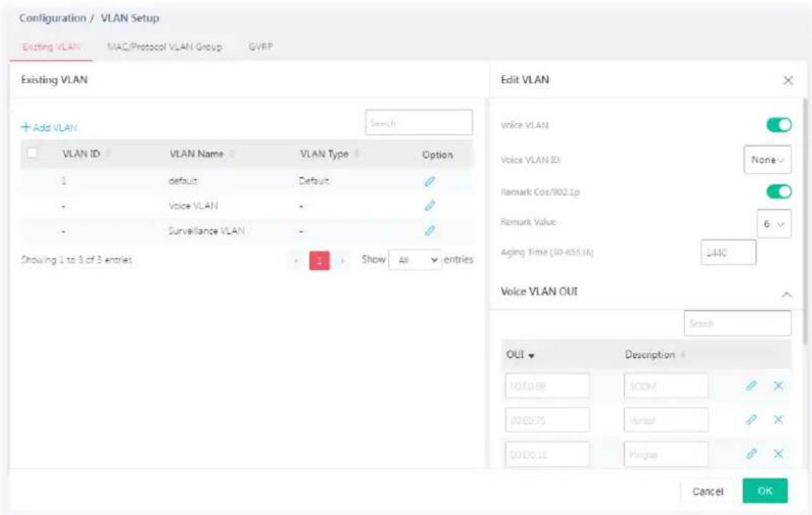
Task: Collapse the Voice VLAN OUI section
Action: [x=786, y=295]
